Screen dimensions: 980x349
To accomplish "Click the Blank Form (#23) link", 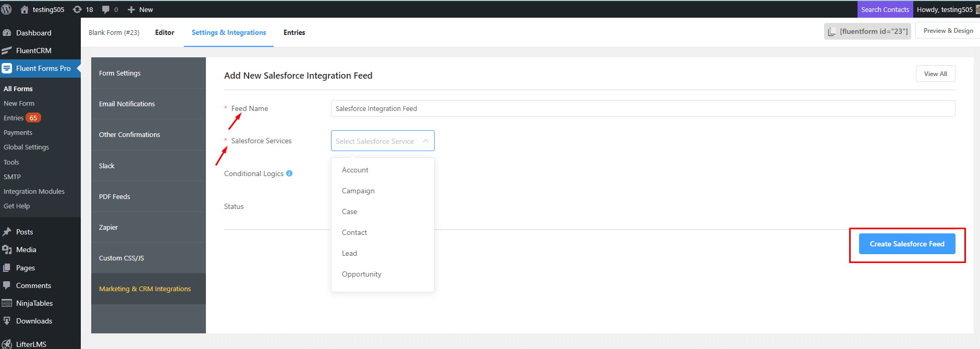I will pos(114,32).
